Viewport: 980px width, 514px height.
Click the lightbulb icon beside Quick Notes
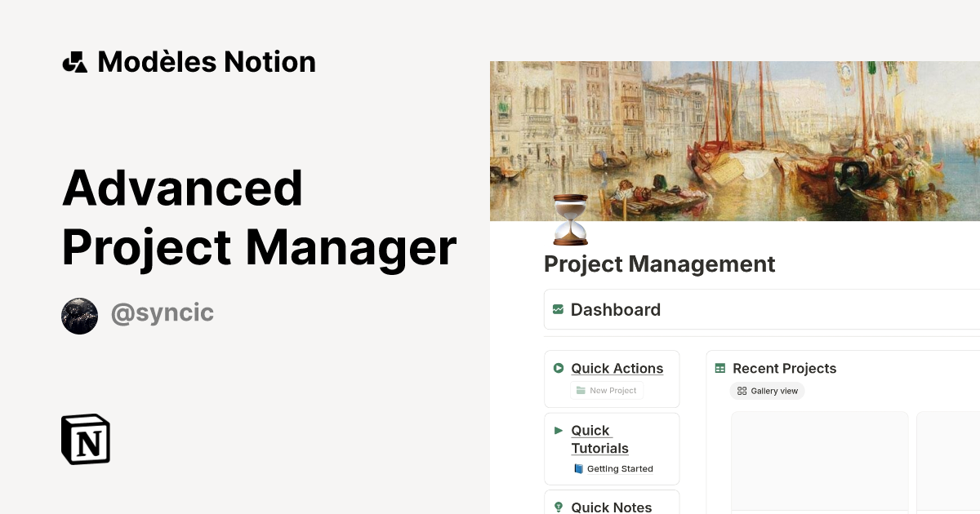click(x=559, y=507)
